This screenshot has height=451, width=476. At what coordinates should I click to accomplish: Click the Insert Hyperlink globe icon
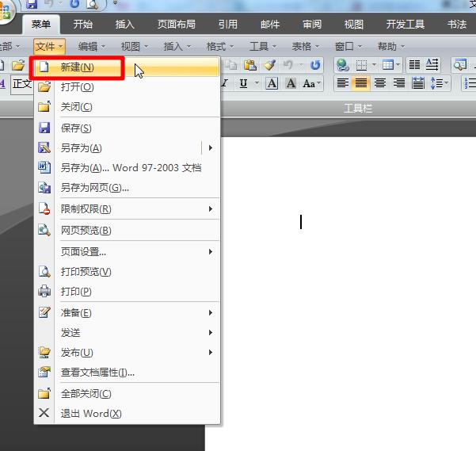[342, 65]
